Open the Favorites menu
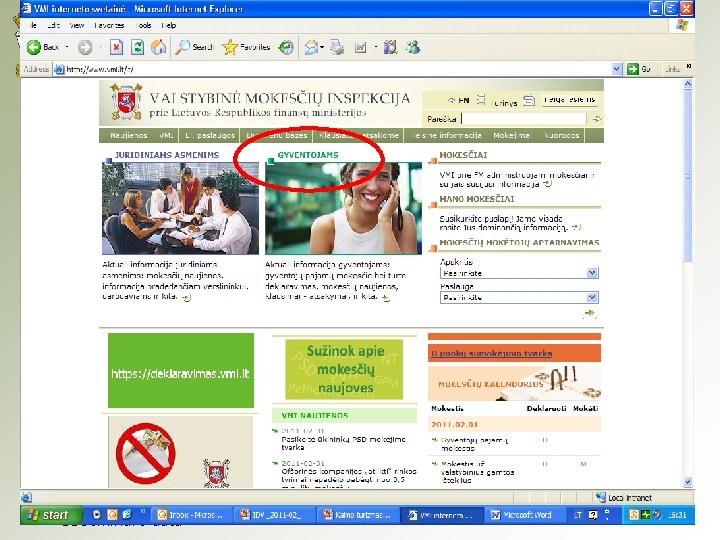Screen dimensions: 720x540 coord(109,25)
